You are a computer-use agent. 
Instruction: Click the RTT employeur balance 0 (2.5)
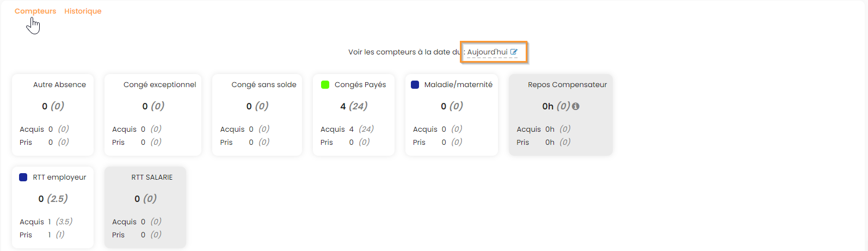pos(53,199)
